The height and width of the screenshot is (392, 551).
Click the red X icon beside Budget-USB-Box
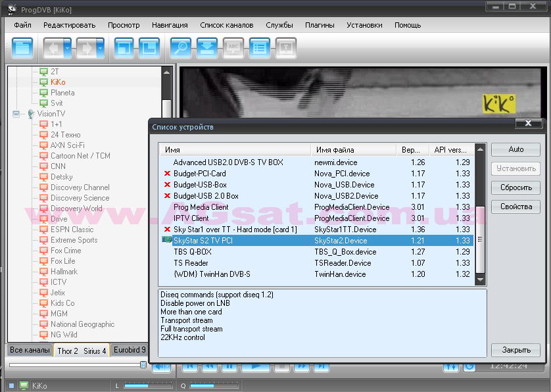167,185
